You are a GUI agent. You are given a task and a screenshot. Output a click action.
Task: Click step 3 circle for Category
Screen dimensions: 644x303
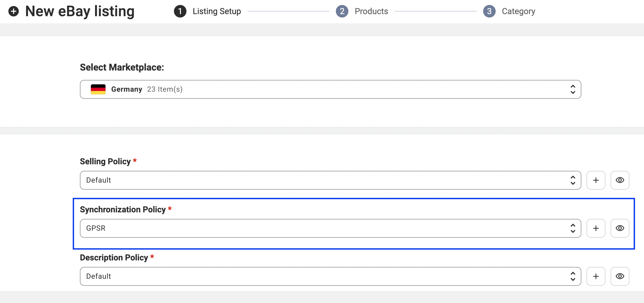489,11
